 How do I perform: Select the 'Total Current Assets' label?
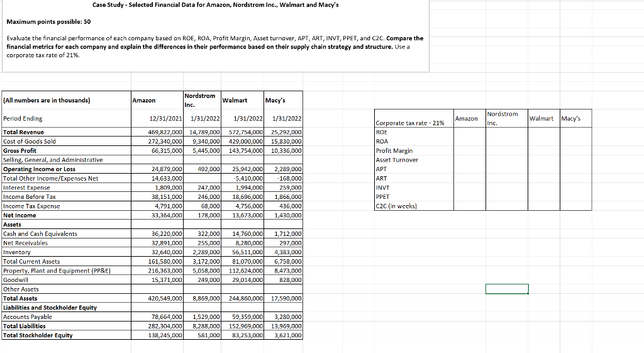pos(31,262)
